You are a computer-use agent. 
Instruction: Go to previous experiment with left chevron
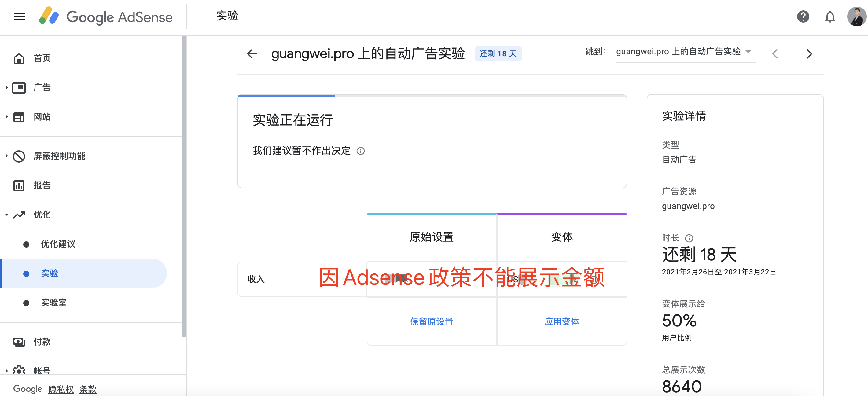click(775, 53)
